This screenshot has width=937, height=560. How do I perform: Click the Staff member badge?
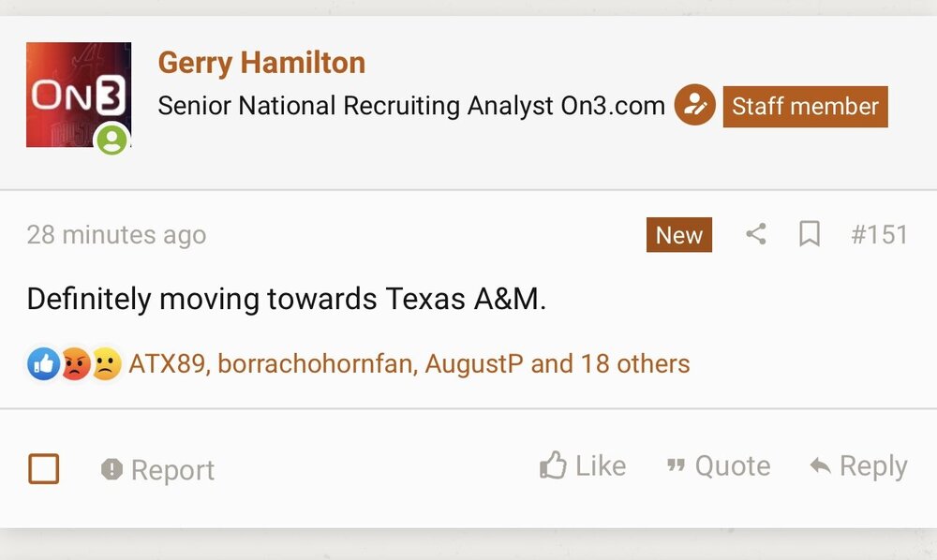pyautogui.click(x=805, y=107)
